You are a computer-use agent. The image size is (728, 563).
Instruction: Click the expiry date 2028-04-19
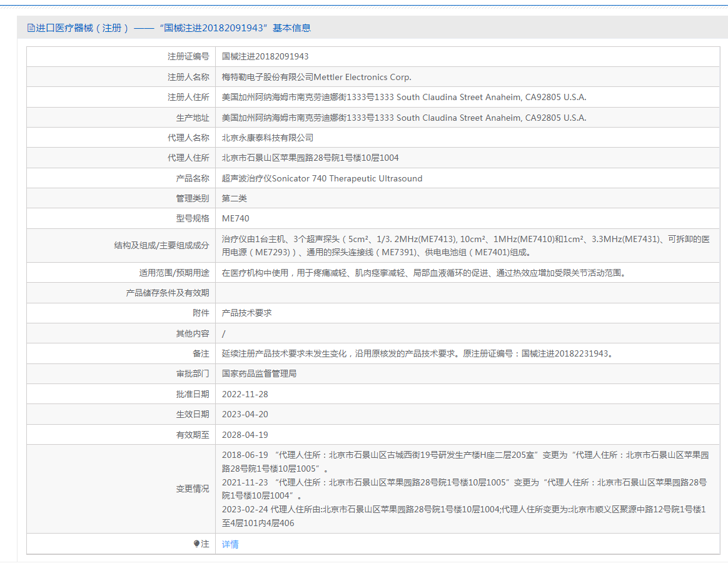pyautogui.click(x=245, y=435)
